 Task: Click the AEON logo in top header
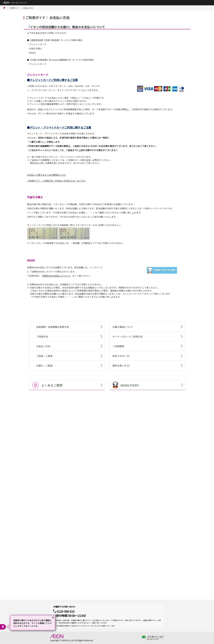(6, 3)
